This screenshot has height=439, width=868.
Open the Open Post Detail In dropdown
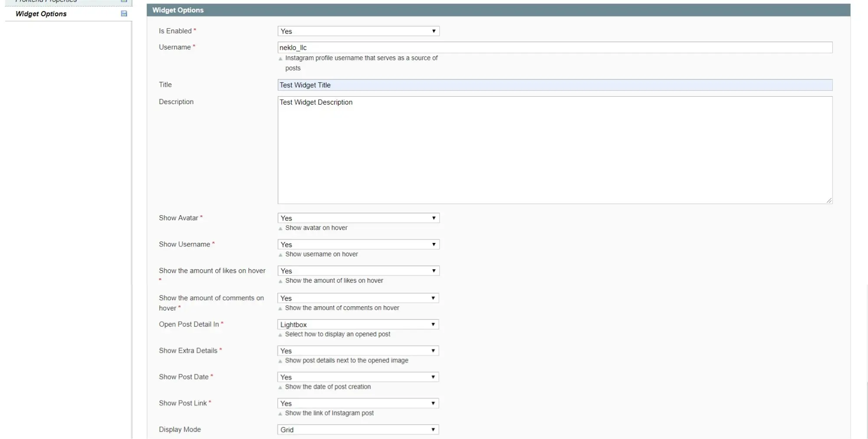pyautogui.click(x=358, y=325)
